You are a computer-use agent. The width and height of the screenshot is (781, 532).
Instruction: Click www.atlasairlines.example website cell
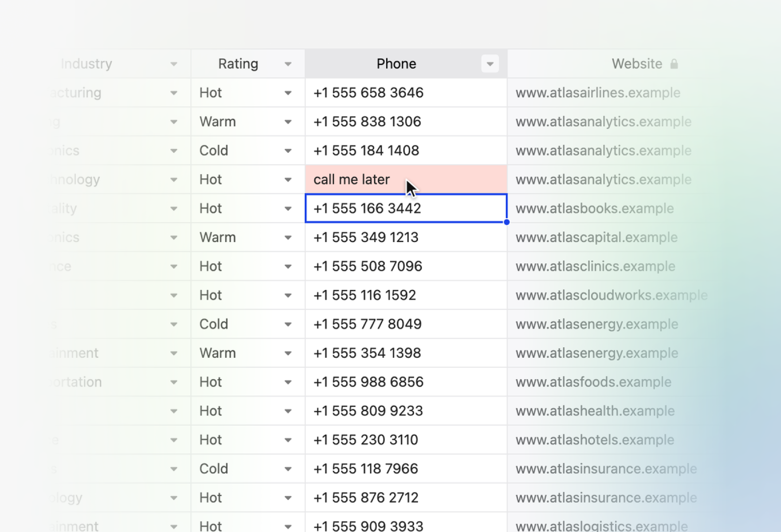click(598, 93)
